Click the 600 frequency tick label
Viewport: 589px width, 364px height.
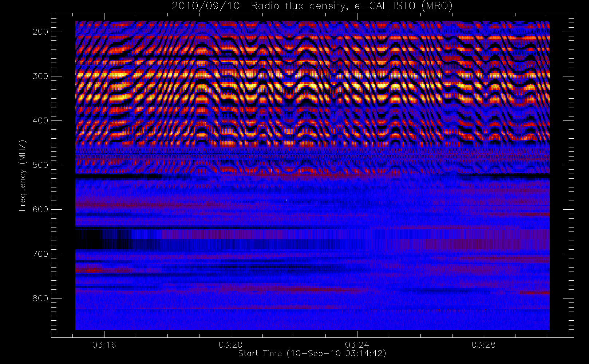pos(40,209)
